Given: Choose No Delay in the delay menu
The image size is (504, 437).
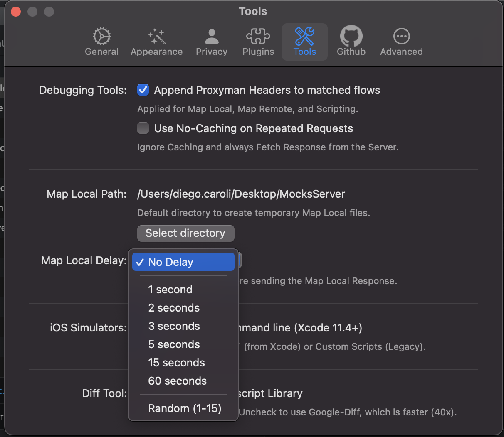Looking at the screenshot, I should tap(183, 262).
